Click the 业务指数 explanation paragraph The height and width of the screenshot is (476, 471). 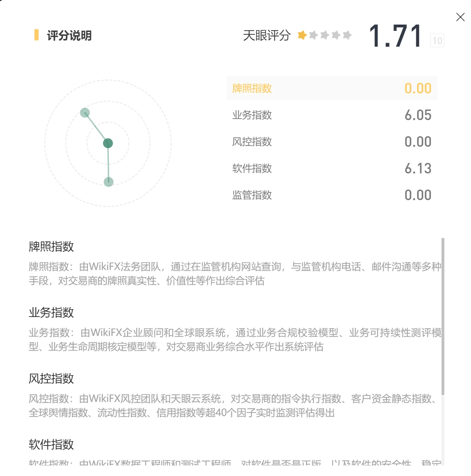point(235,340)
